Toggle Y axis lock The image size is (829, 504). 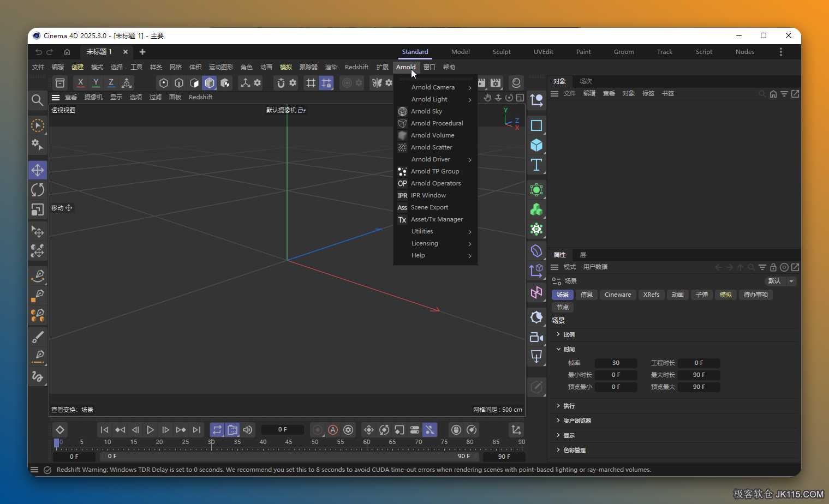(96, 83)
